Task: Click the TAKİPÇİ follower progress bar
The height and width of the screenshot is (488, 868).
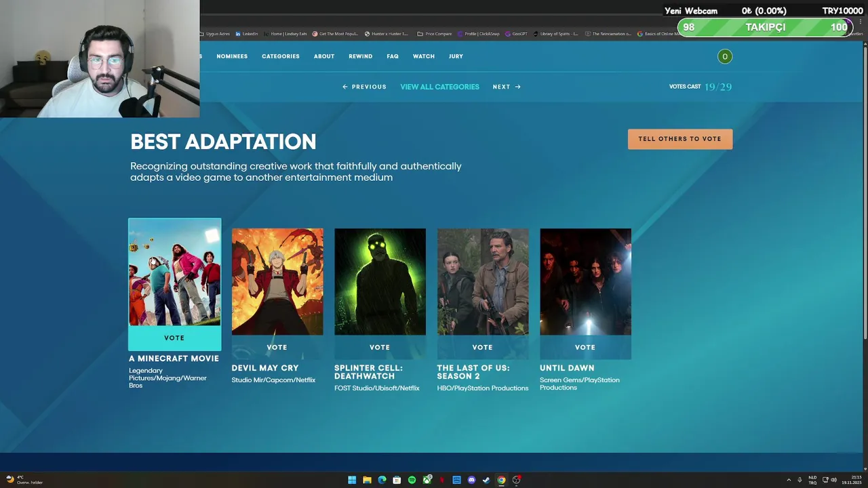Action: [x=764, y=27]
